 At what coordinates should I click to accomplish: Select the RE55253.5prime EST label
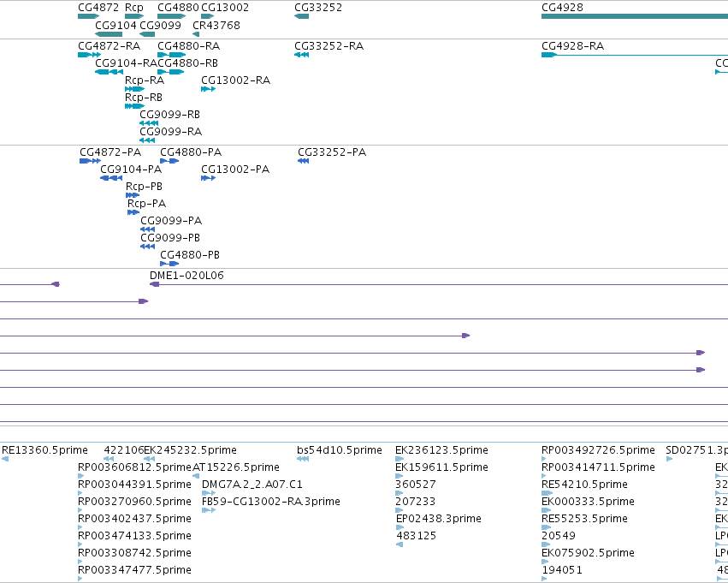coord(584,520)
